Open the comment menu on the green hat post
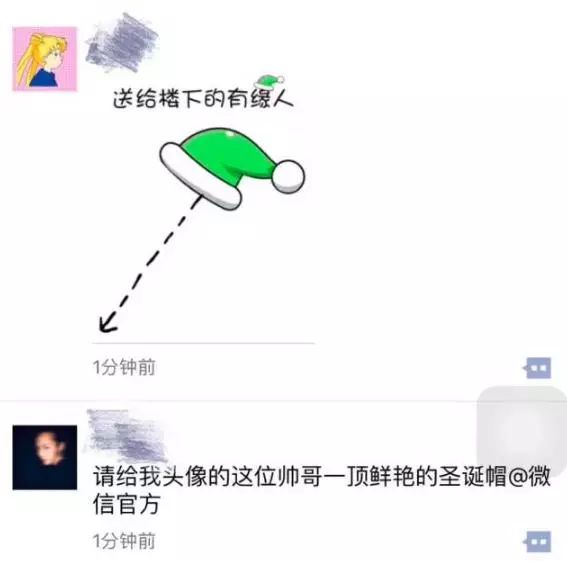The image size is (567, 561). pos(537,368)
